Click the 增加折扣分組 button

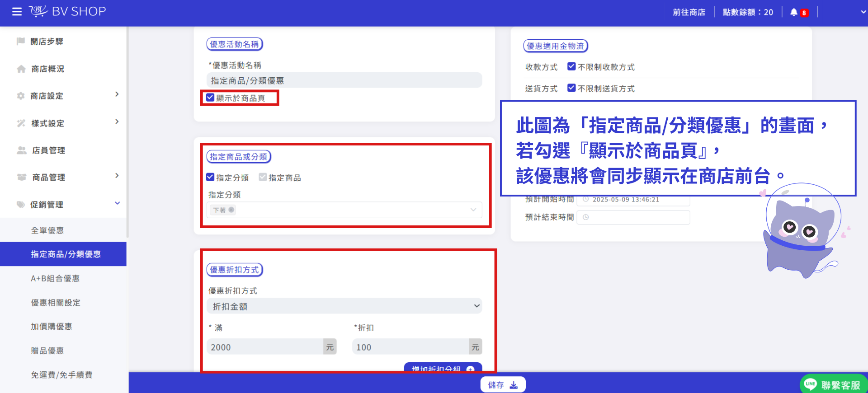[443, 368]
